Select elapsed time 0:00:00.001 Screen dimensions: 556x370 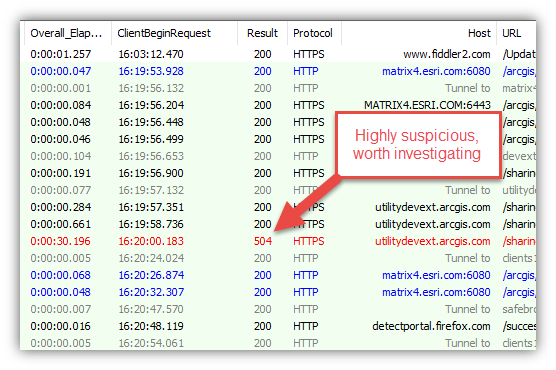61,88
